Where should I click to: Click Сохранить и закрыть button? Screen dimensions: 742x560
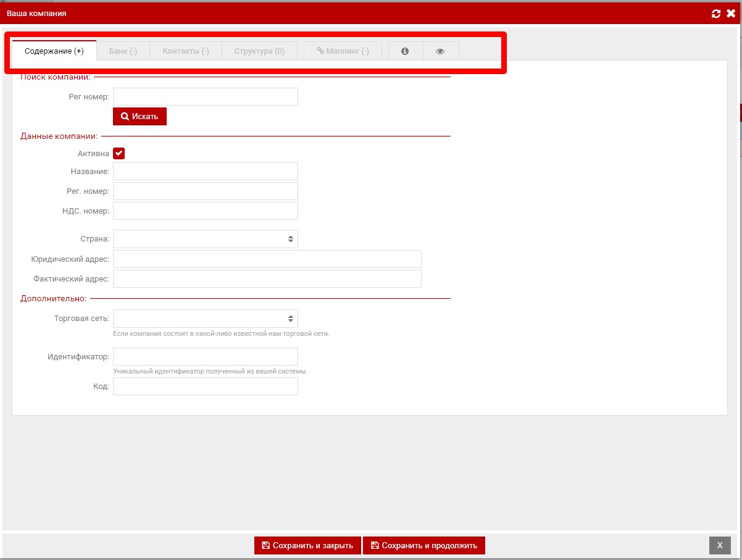coord(307,546)
